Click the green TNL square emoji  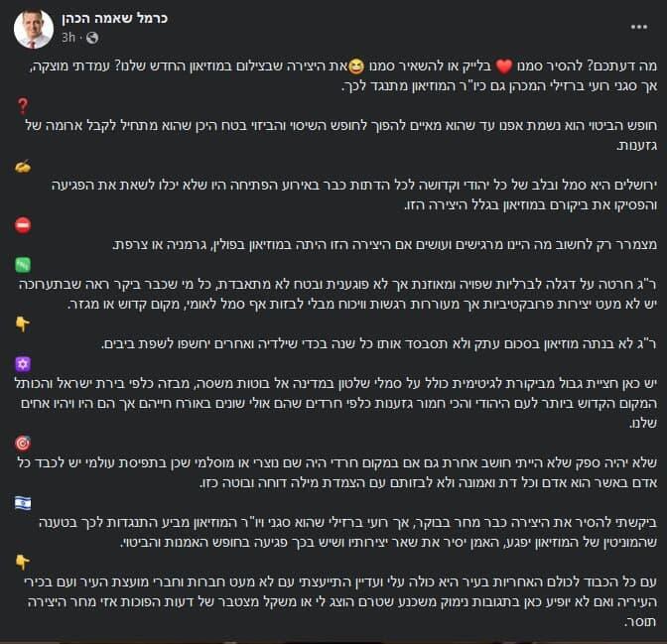pyautogui.click(x=23, y=265)
